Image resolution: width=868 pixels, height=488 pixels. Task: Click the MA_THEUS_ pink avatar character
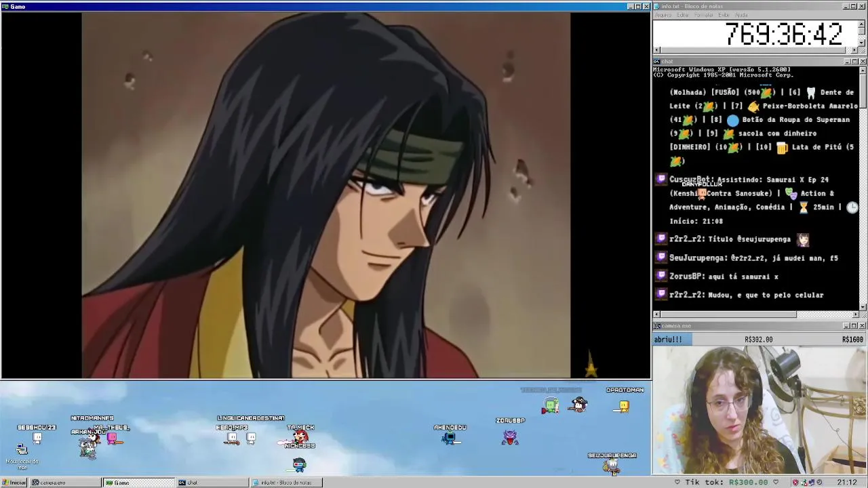point(113,439)
